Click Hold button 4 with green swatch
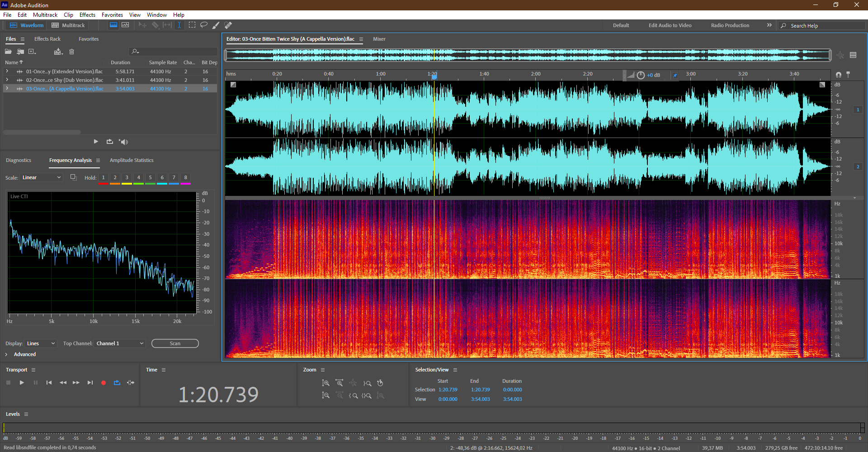The image size is (868, 452). (138, 178)
